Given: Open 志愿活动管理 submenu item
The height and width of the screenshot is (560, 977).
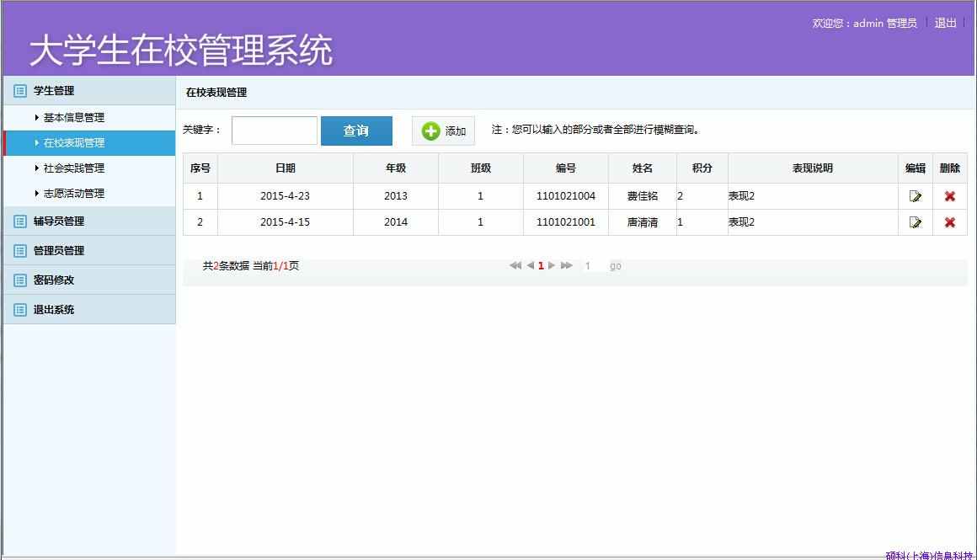Looking at the screenshot, I should click(73, 194).
